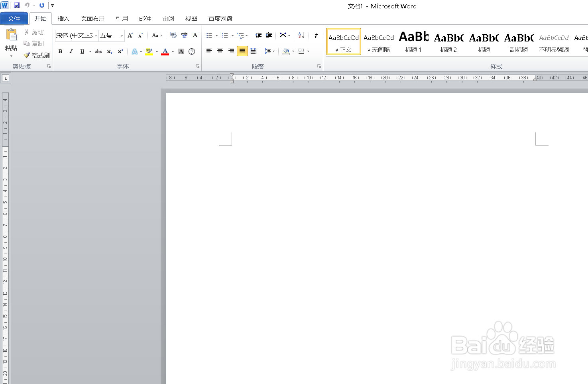Toggle center paragraph alignment
This screenshot has width=588, height=384.
point(220,51)
